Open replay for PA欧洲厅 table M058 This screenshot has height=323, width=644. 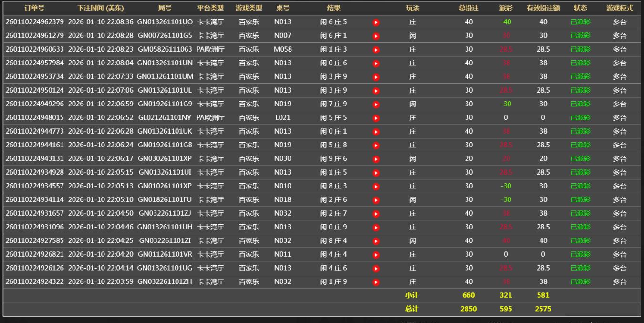376,50
